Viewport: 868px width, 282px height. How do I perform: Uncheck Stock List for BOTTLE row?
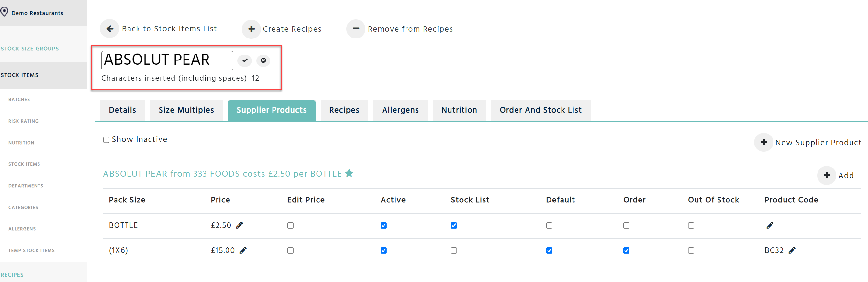point(454,225)
